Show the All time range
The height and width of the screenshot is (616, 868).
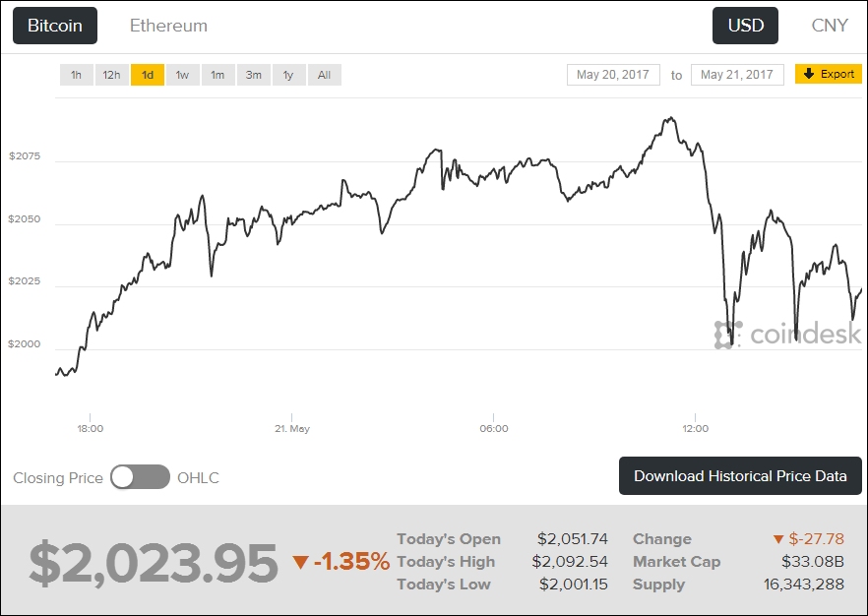[324, 75]
